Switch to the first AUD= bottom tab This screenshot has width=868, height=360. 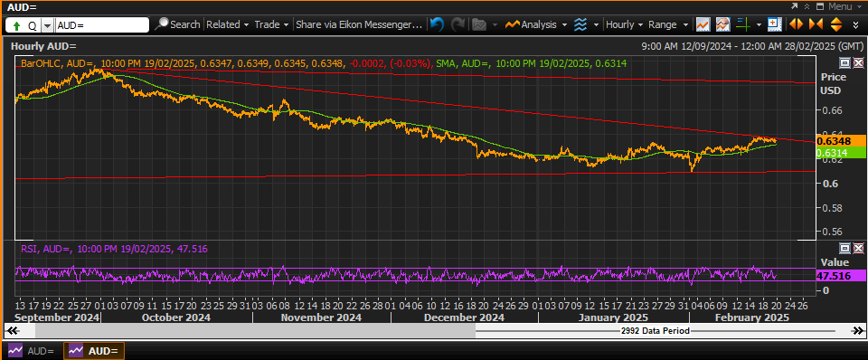pyautogui.click(x=32, y=351)
